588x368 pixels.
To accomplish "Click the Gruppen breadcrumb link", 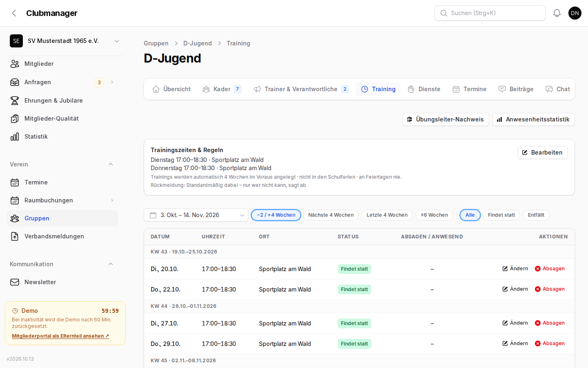I will tap(156, 43).
